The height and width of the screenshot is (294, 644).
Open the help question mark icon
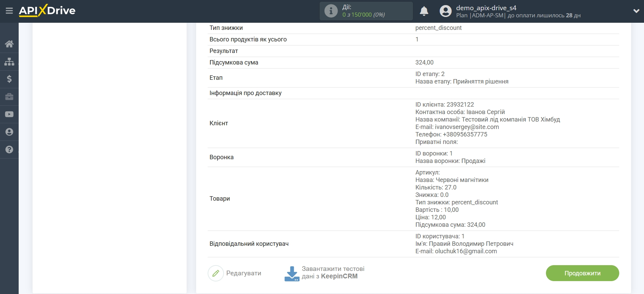[9, 150]
